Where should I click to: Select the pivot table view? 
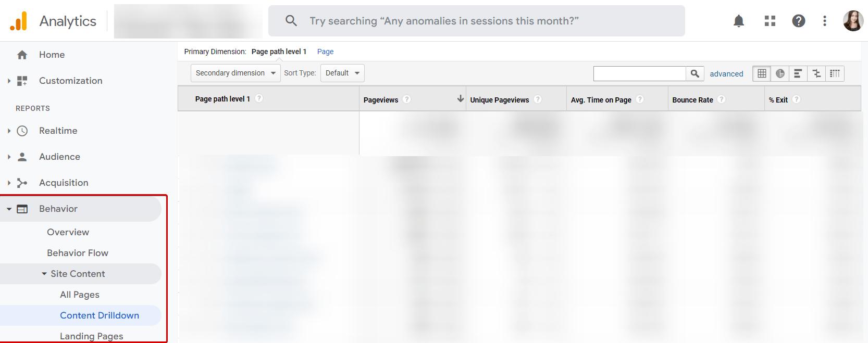(x=834, y=73)
